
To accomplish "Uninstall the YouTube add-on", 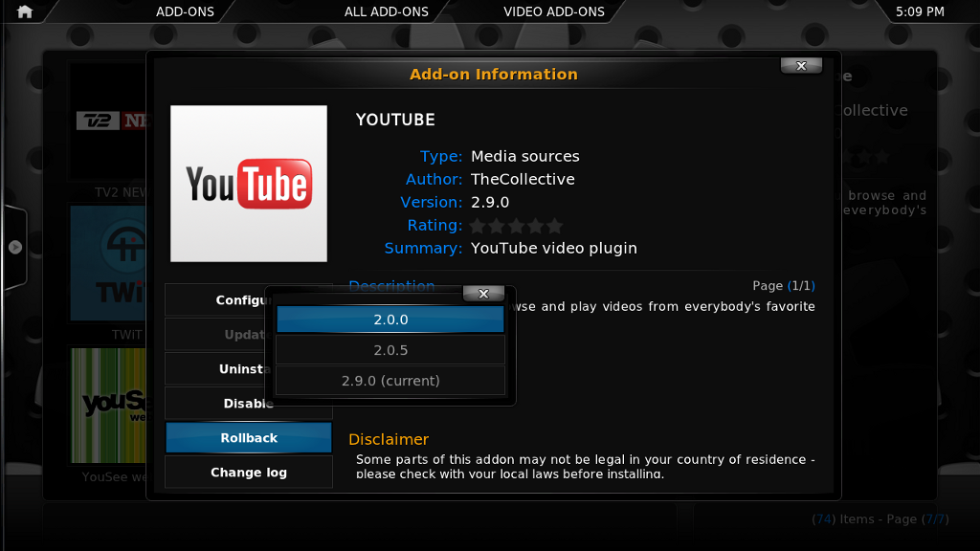I will (215, 369).
